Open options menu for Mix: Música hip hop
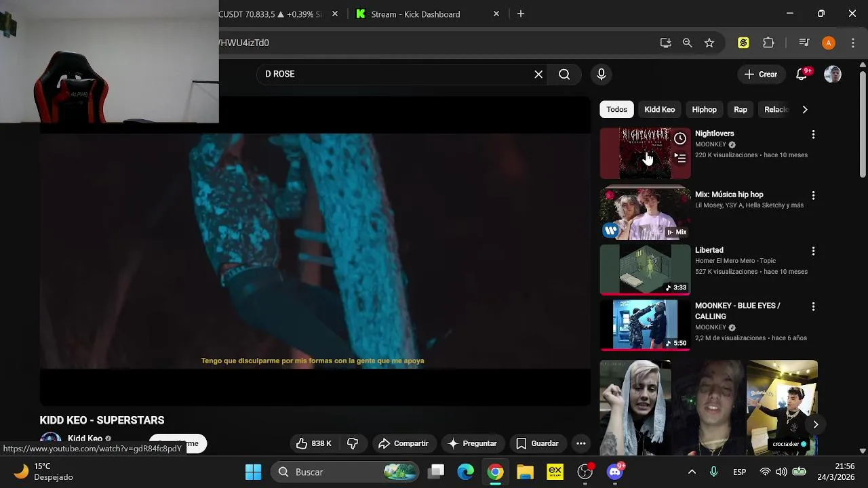The width and height of the screenshot is (868, 488). coord(813,195)
